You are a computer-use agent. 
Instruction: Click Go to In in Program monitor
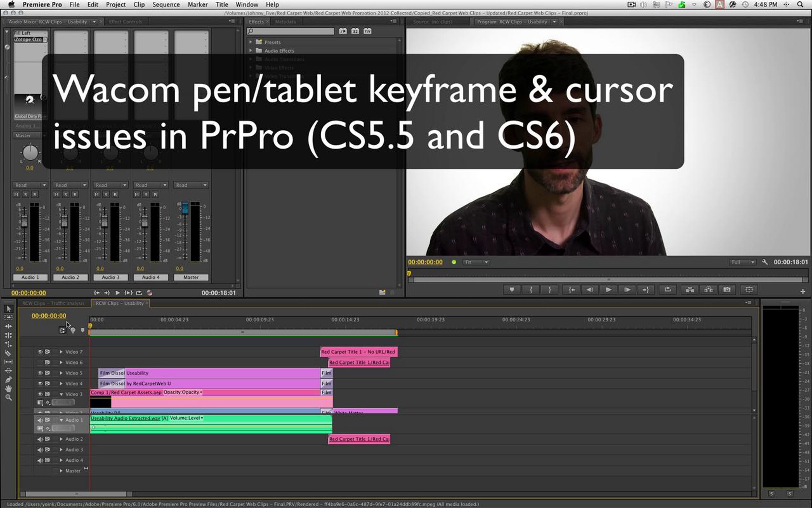571,290
